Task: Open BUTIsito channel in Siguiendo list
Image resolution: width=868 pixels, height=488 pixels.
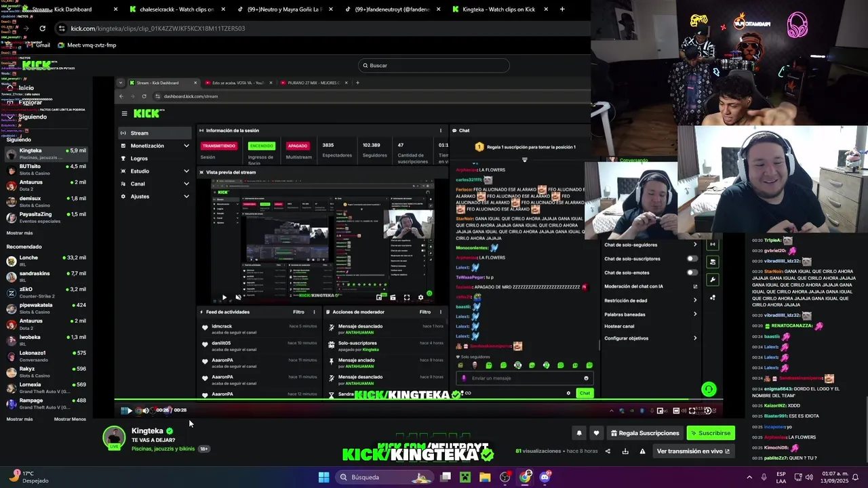Action: [46, 169]
